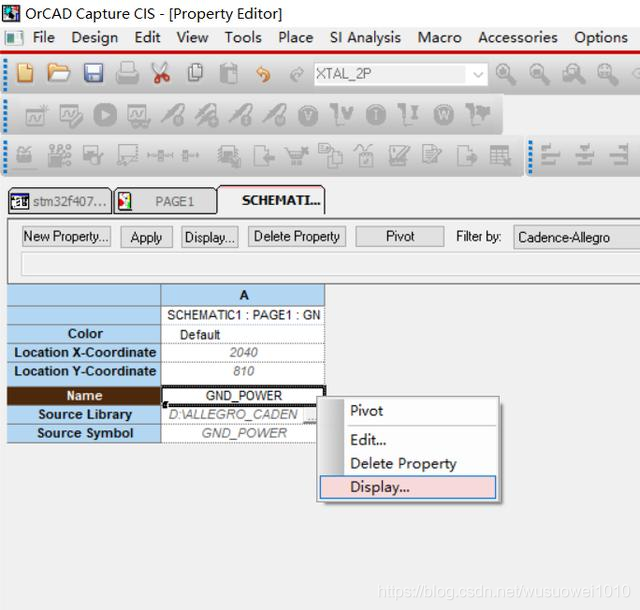Click the Voltage bias display V icon

point(308,115)
